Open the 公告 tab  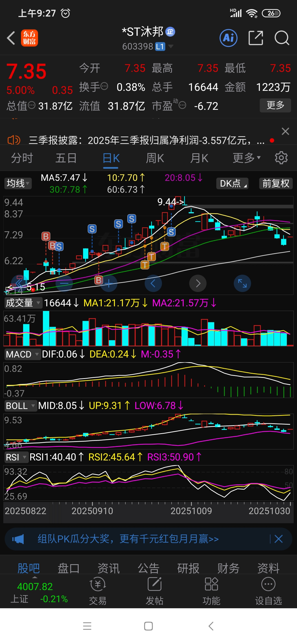pos(148,568)
